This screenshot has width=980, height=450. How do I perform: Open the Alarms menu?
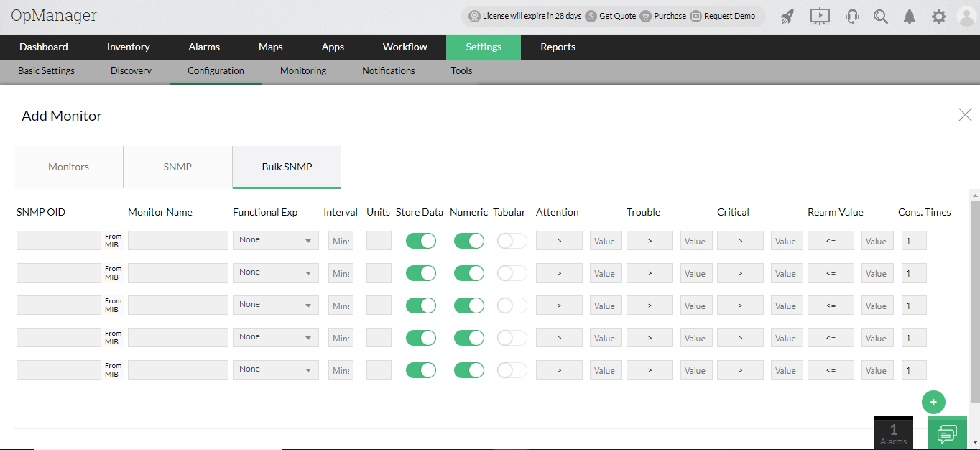pos(204,47)
